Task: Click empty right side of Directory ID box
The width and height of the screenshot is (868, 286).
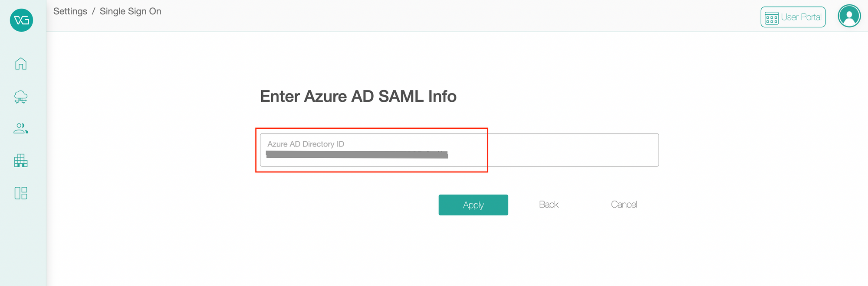Action: [573, 150]
